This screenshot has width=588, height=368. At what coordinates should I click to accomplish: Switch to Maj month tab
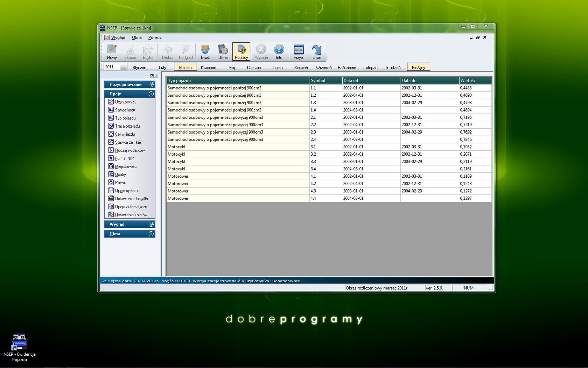[x=232, y=67]
